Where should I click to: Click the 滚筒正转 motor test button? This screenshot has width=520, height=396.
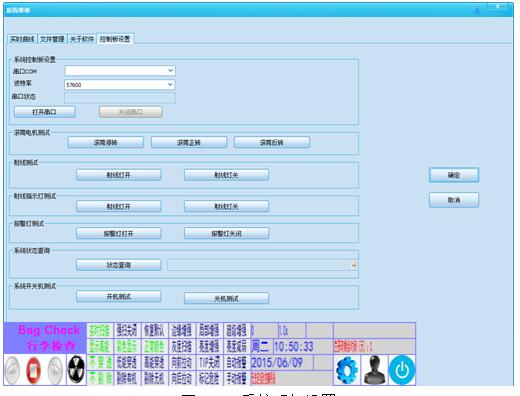(189, 142)
